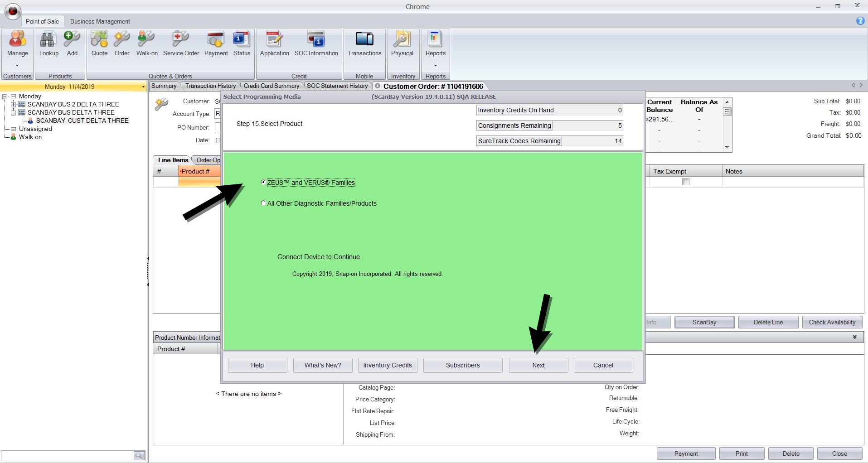Switch to the Business Management tab

coord(100,21)
